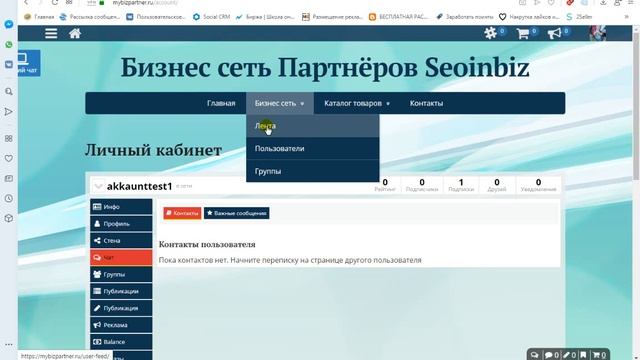Reload the page with the refresh button
The width and height of the screenshot is (640, 360).
tap(54, 2)
